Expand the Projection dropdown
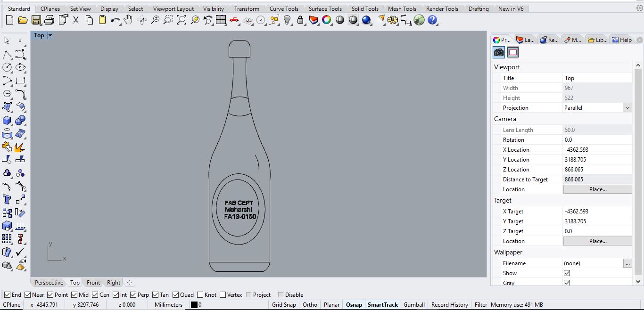 (627, 108)
